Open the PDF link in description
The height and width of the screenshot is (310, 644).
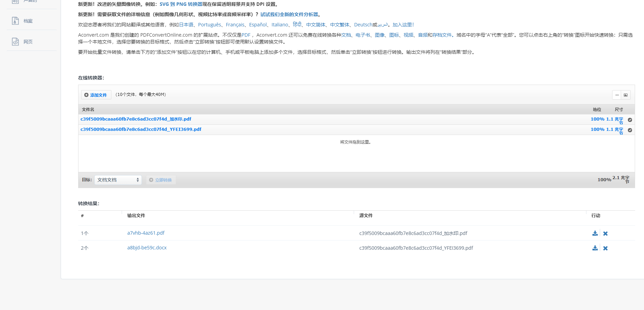coord(246,35)
